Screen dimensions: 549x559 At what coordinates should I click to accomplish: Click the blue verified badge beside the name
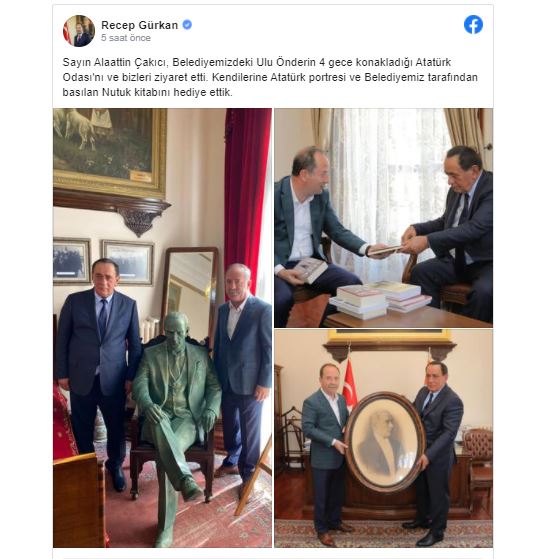(187, 25)
